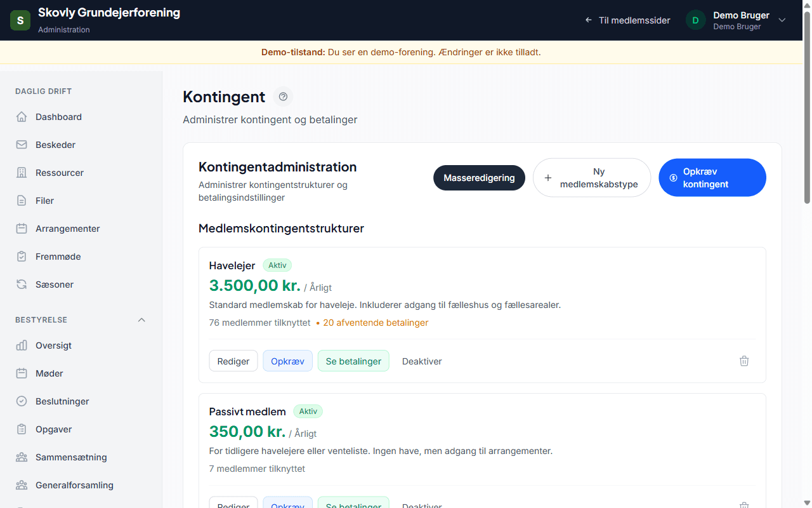Click the Havelejer card title
The image size is (812, 508).
click(232, 265)
